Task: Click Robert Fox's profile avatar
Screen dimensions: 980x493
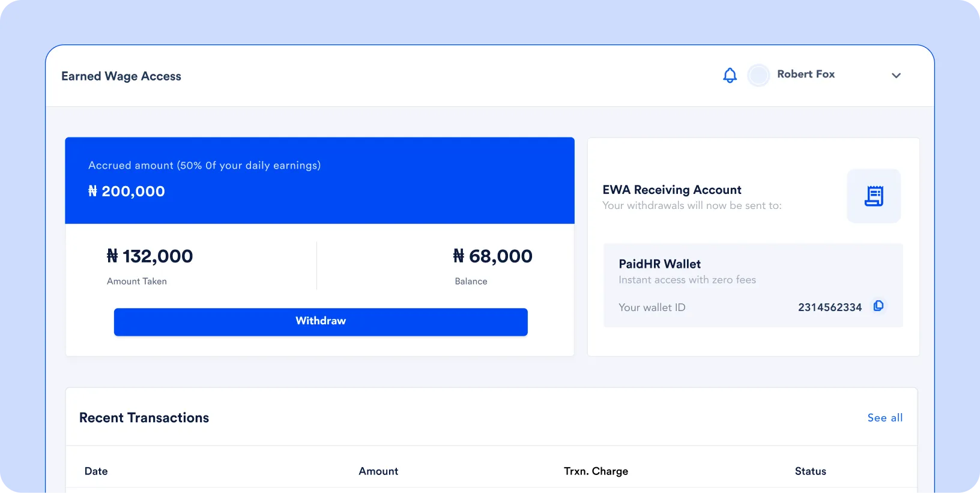Action: click(758, 76)
